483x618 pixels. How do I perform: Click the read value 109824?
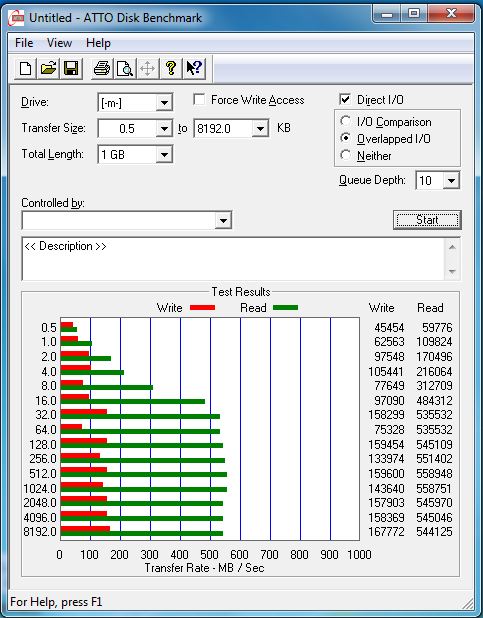[x=434, y=342]
